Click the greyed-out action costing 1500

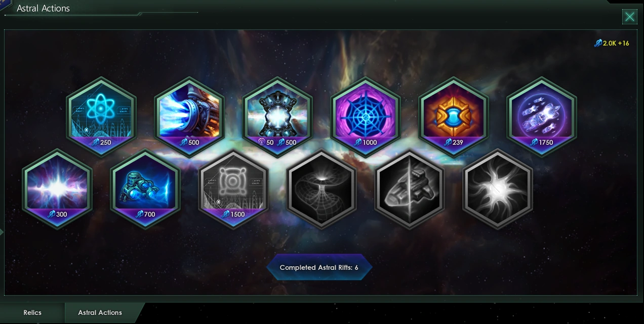point(233,189)
